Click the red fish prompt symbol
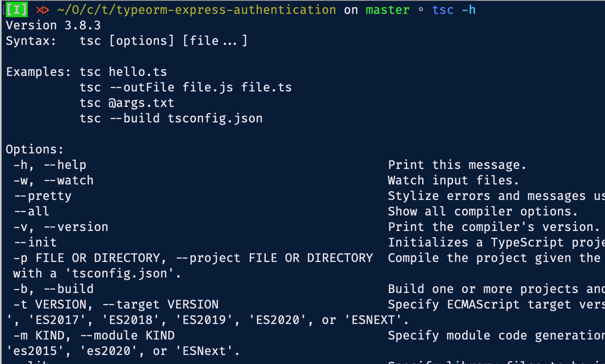 pyautogui.click(x=42, y=10)
